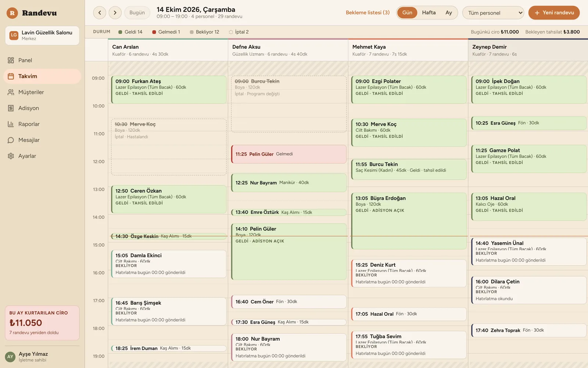The height and width of the screenshot is (368, 588).
Task: Go to next day arrow
Action: click(x=115, y=13)
